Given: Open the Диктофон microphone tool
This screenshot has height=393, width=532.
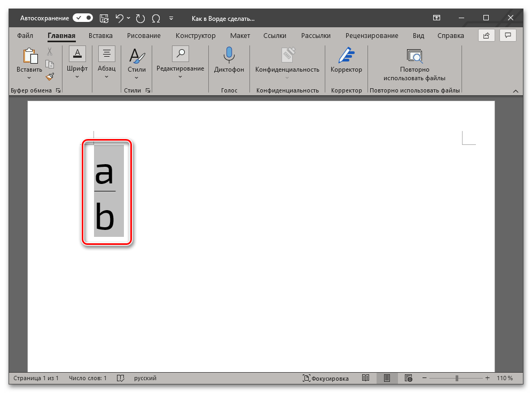Looking at the screenshot, I should pyautogui.click(x=229, y=60).
